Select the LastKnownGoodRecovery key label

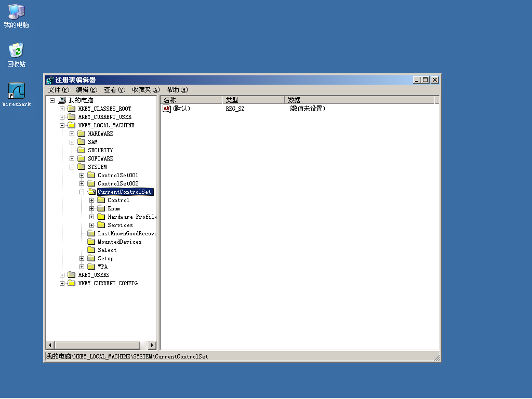point(127,233)
